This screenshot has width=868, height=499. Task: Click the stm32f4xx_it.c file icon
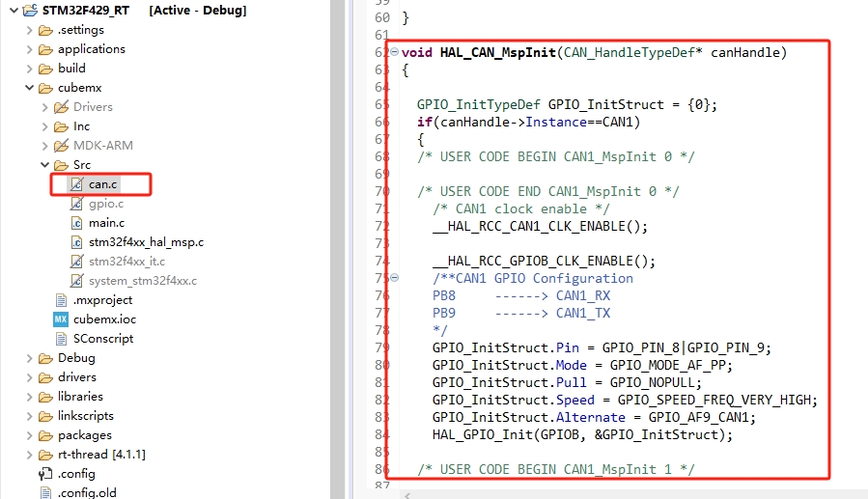76,262
